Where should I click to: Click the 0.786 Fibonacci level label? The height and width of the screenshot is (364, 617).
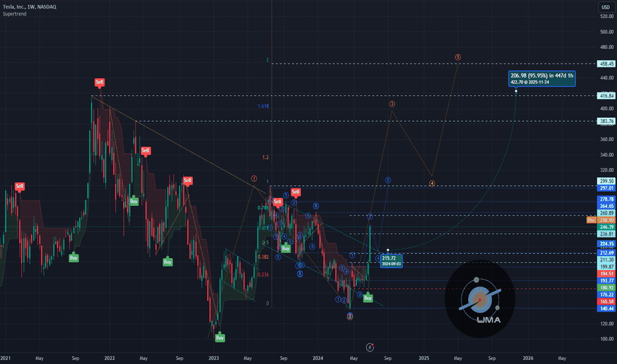pyautogui.click(x=263, y=208)
